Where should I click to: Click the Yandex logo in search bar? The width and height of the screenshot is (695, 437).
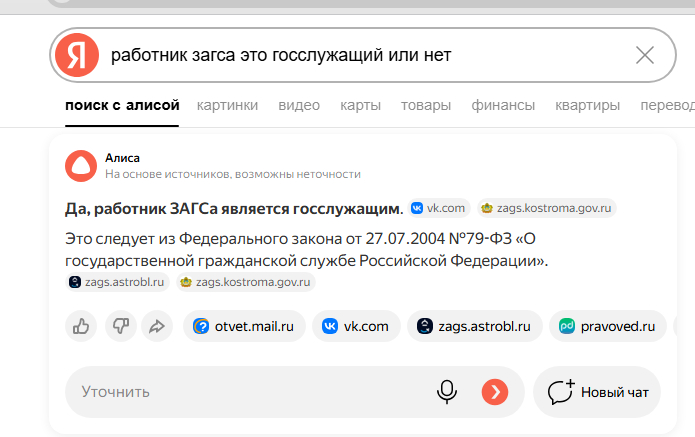[77, 55]
